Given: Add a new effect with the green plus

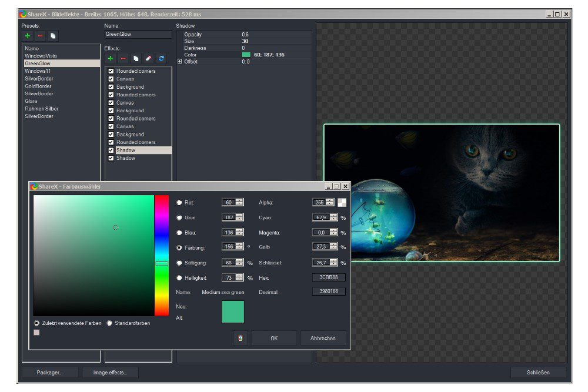Looking at the screenshot, I should 110,59.
